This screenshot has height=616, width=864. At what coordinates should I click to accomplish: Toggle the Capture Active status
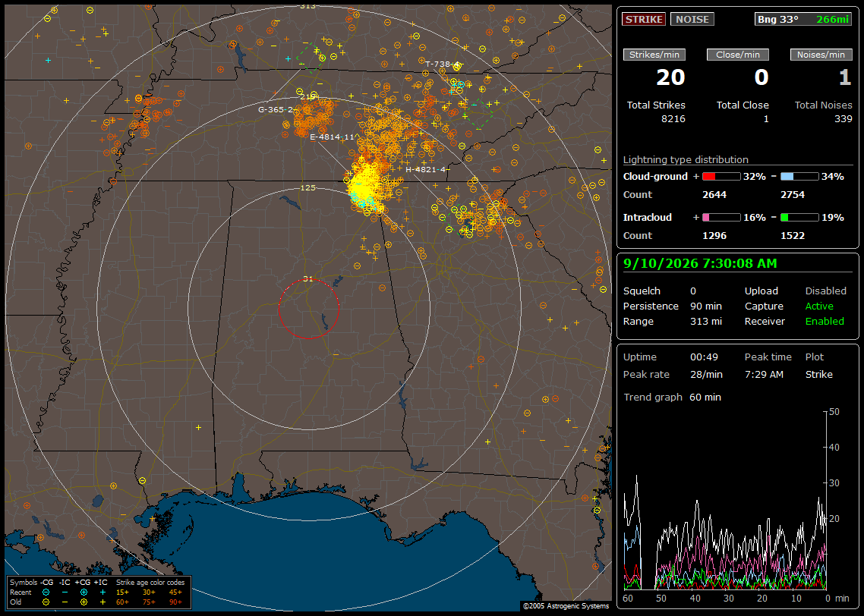tap(819, 306)
